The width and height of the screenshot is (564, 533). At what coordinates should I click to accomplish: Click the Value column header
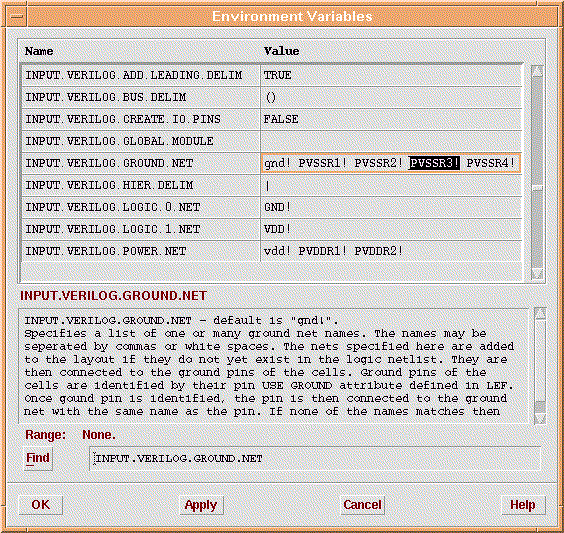(x=281, y=51)
